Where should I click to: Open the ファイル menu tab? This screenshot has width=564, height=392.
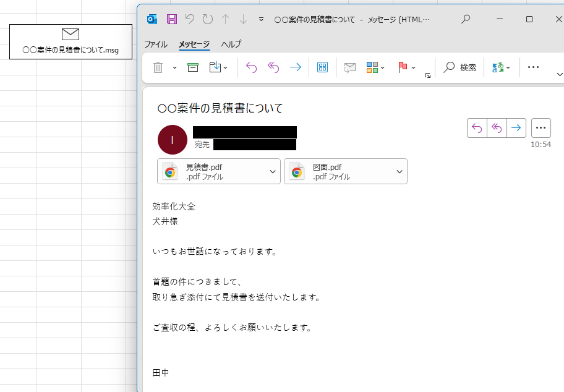point(156,45)
